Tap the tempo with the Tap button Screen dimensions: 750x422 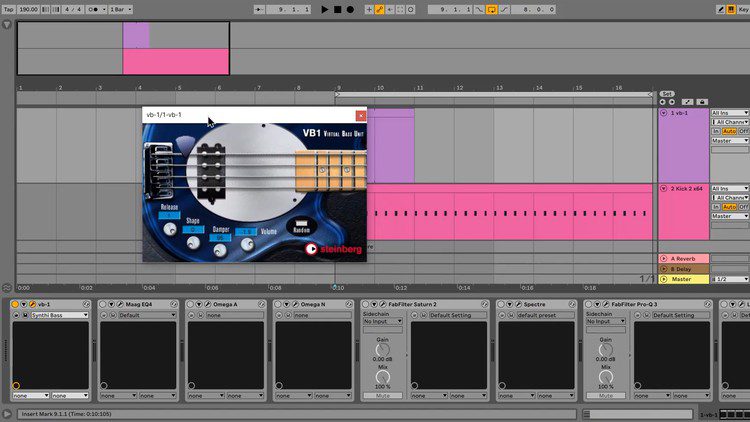pos(8,9)
